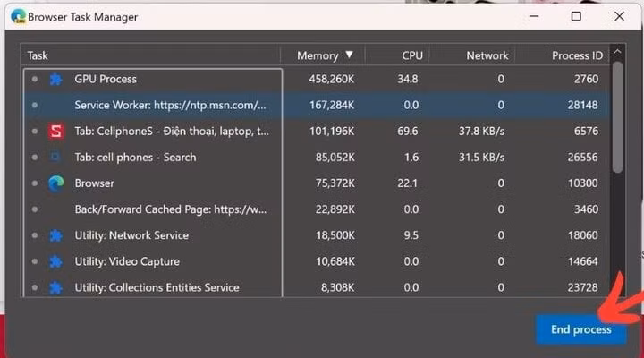Click the Video Capture puzzle icon
Viewport: 644px width, 358px height.
click(55, 261)
